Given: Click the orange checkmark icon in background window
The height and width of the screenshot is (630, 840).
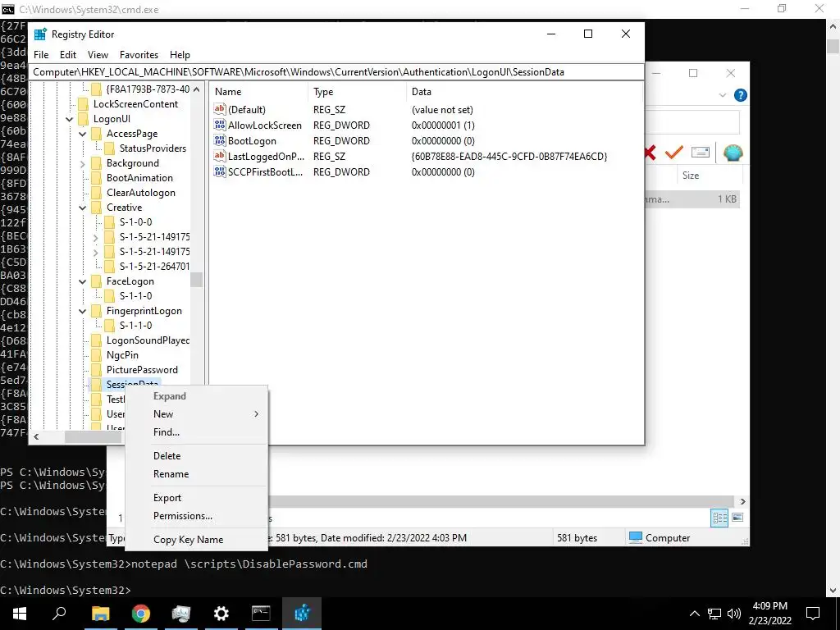Looking at the screenshot, I should [x=674, y=153].
